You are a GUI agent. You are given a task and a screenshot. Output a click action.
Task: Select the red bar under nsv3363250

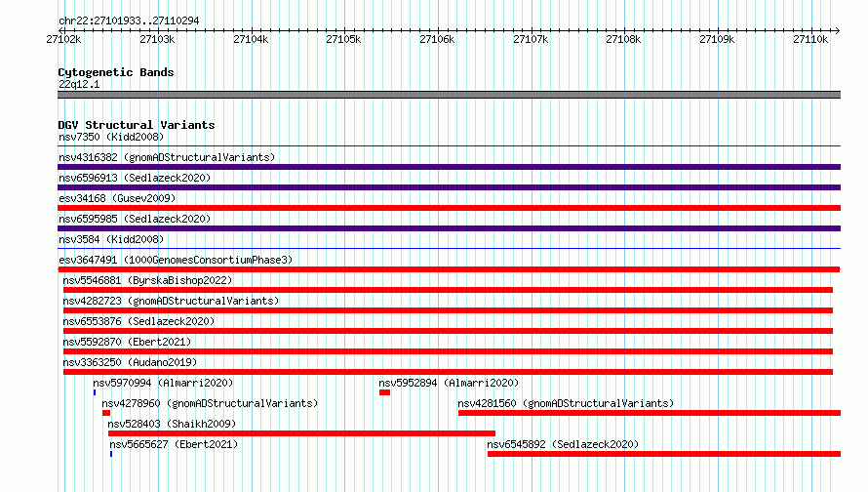pos(448,372)
